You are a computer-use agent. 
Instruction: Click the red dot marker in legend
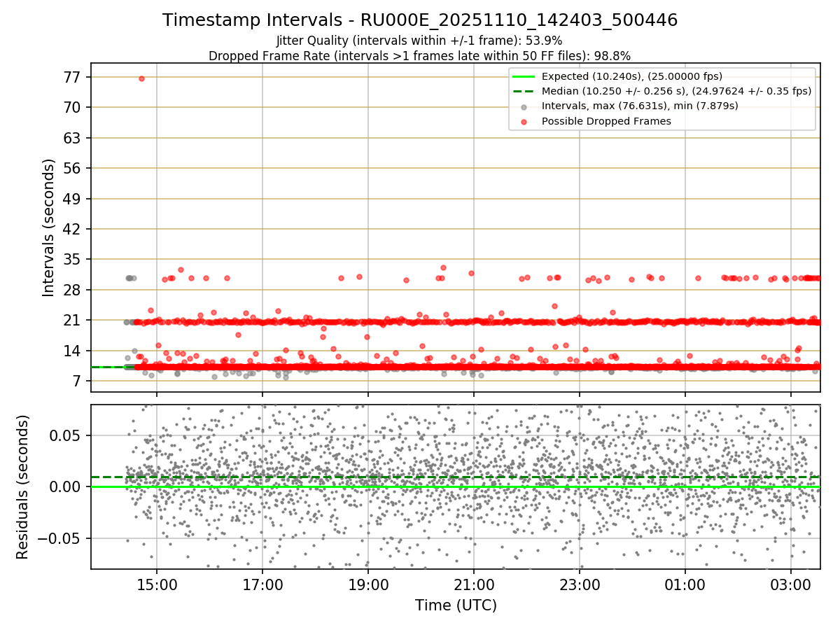click(x=524, y=121)
